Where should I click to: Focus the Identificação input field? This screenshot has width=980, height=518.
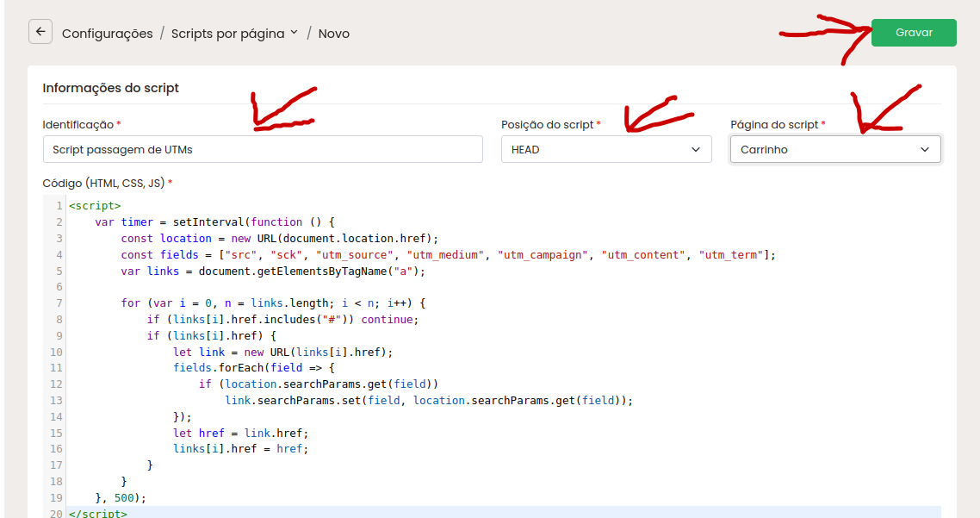[x=263, y=149]
